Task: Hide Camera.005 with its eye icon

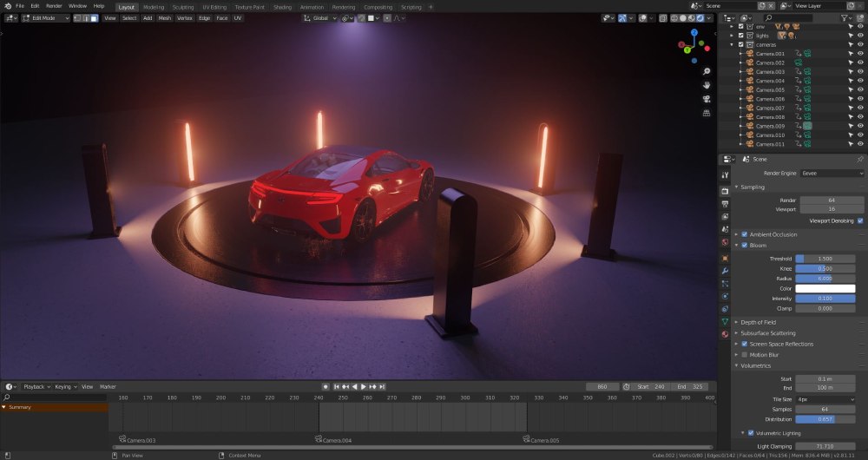Action: (860, 89)
